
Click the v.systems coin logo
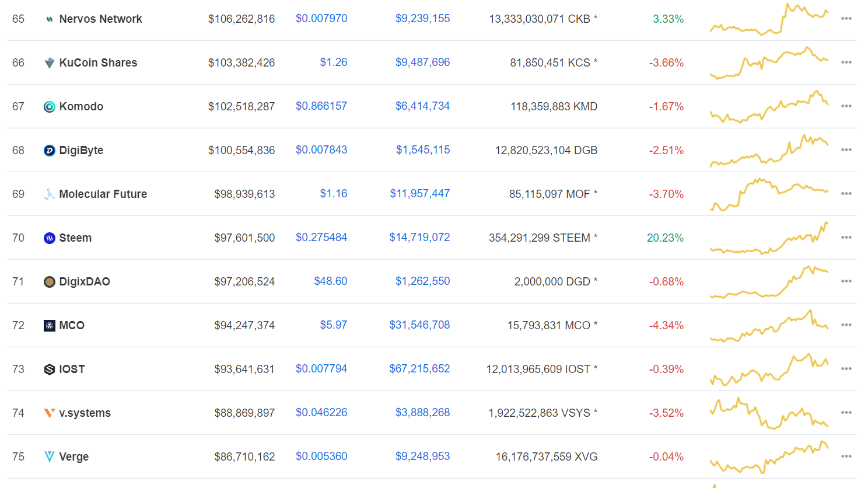pyautogui.click(x=50, y=413)
